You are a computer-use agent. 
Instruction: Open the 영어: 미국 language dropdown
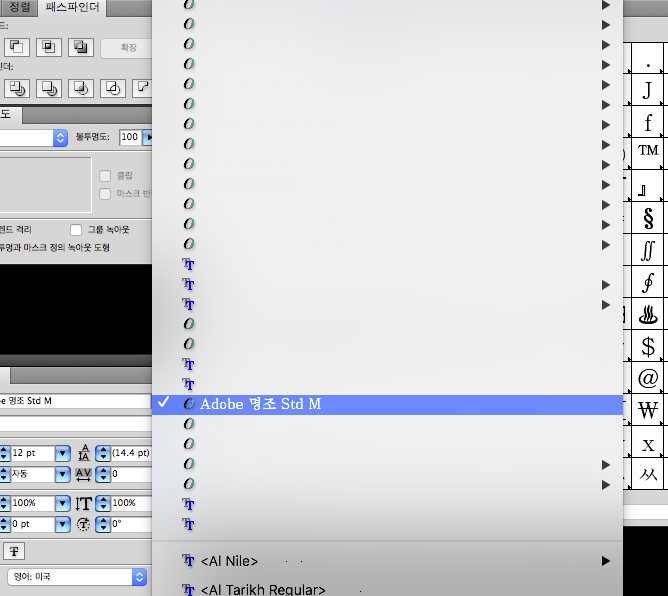tap(140, 577)
